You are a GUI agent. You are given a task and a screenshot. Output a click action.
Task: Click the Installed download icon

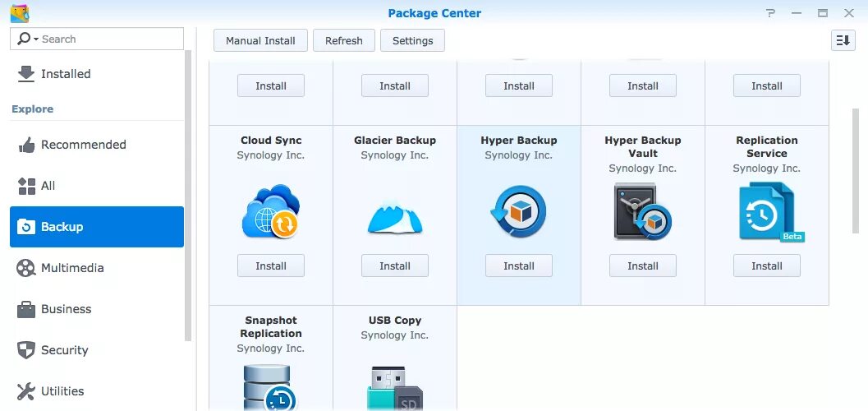point(26,74)
